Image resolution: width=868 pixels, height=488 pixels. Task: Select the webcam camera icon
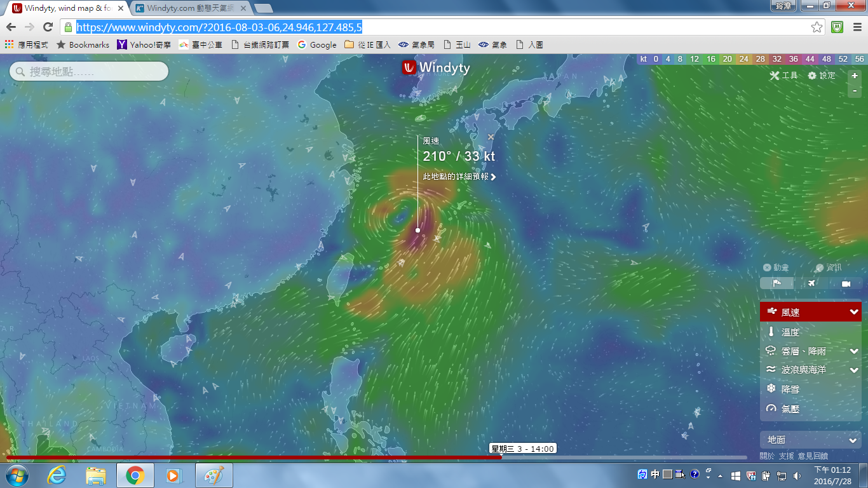[846, 283]
